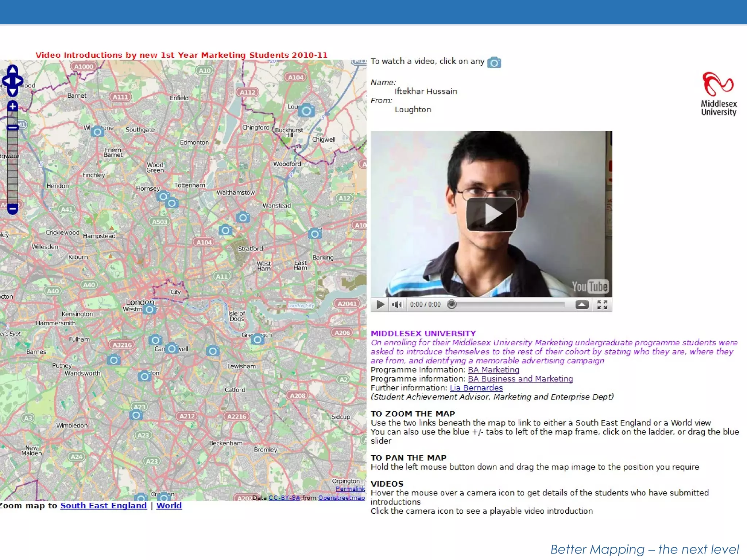Image resolution: width=747 pixels, height=560 pixels.
Task: Expand the video player options menu arrow
Action: (x=582, y=304)
